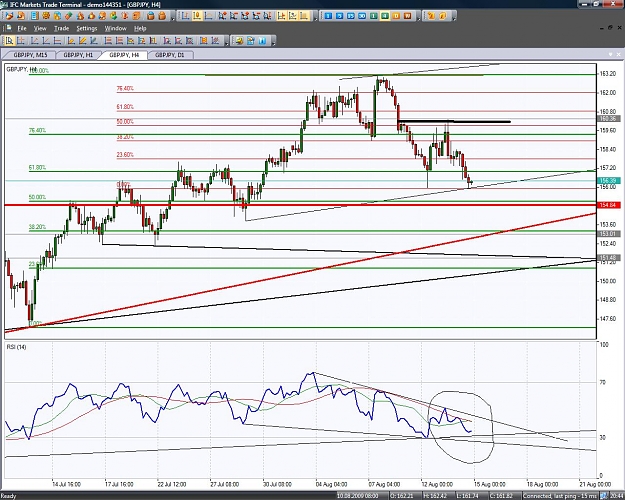The width and height of the screenshot is (625, 500).
Task: Open the Window menu
Action: click(115, 28)
